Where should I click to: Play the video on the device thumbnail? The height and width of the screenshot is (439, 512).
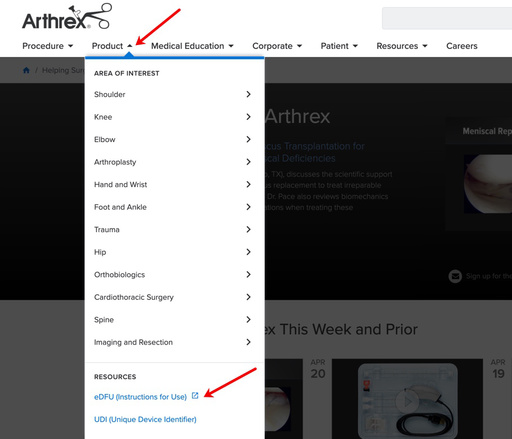[x=407, y=401]
